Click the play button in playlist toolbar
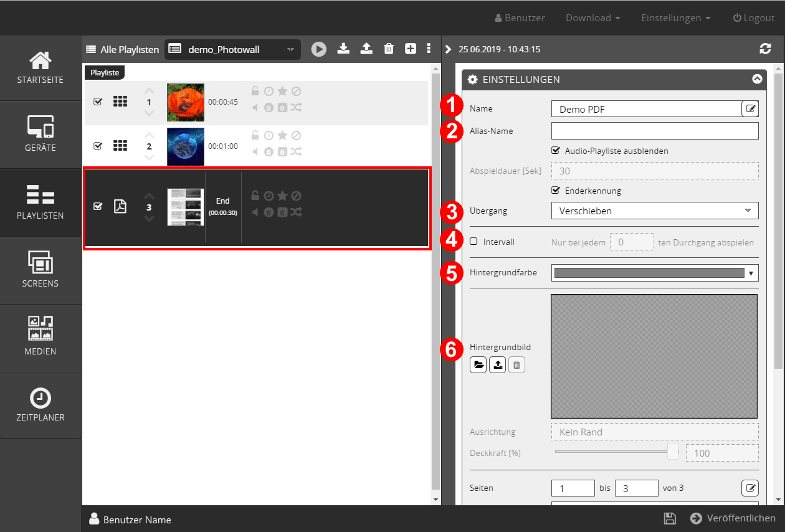 click(319, 49)
